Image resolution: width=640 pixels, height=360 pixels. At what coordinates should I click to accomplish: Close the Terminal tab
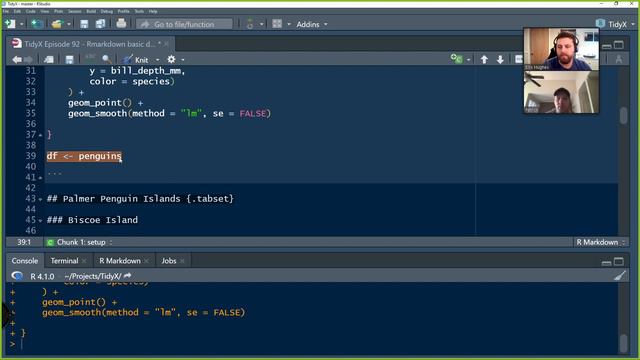tap(84, 261)
